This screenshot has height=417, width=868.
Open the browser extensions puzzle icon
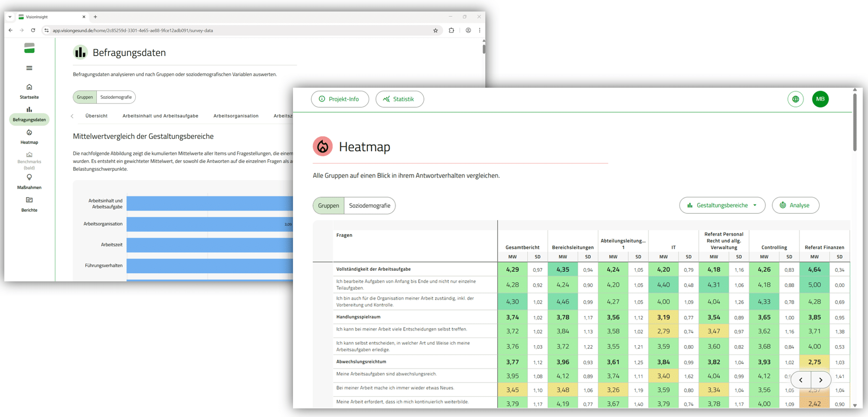pyautogui.click(x=451, y=30)
